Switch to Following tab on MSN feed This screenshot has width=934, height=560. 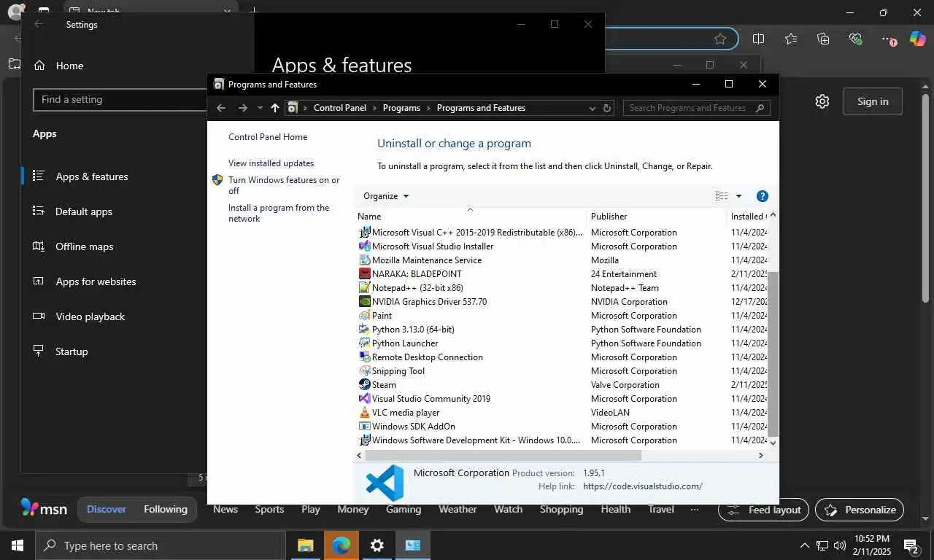pyautogui.click(x=166, y=509)
